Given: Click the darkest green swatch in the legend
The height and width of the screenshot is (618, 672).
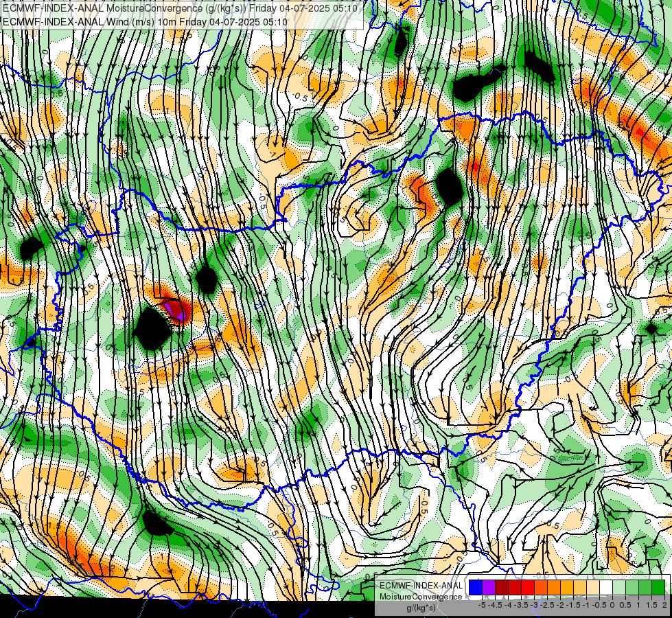Looking at the screenshot, I should pos(658,587).
